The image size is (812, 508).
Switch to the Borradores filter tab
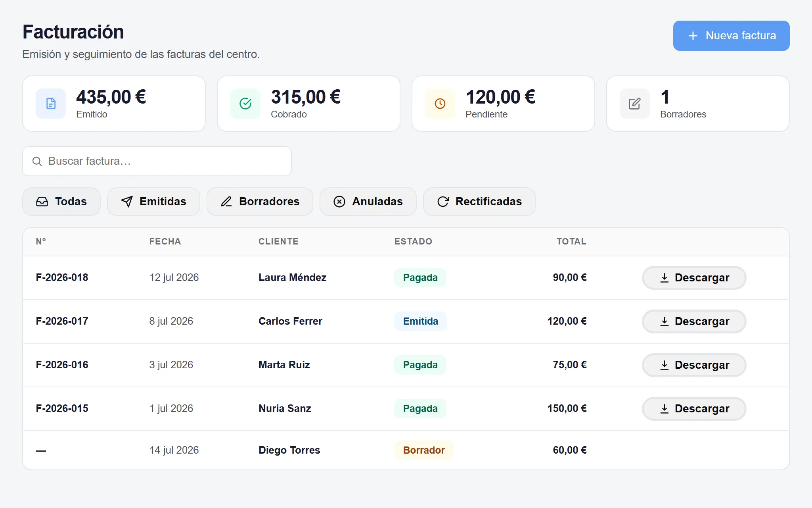click(260, 202)
